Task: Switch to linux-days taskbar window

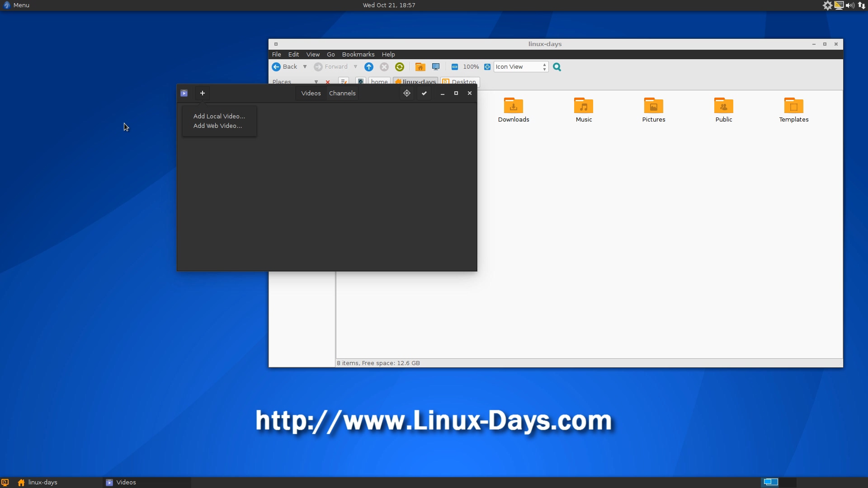Action: point(58,482)
